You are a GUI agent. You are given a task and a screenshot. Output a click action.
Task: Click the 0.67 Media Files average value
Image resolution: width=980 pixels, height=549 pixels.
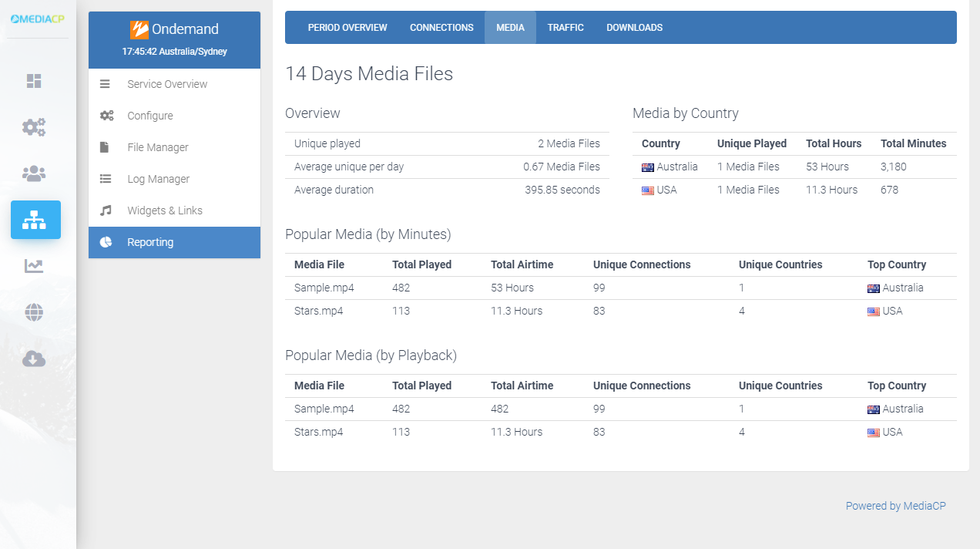pos(562,167)
